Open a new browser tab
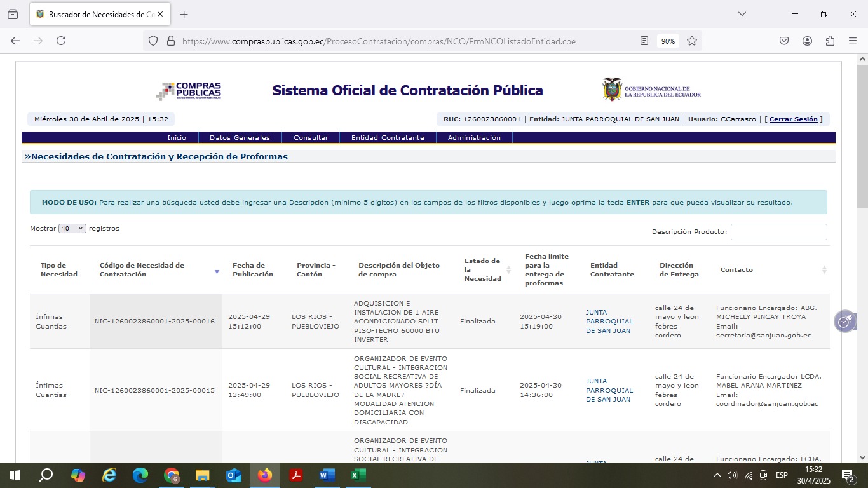 click(184, 14)
